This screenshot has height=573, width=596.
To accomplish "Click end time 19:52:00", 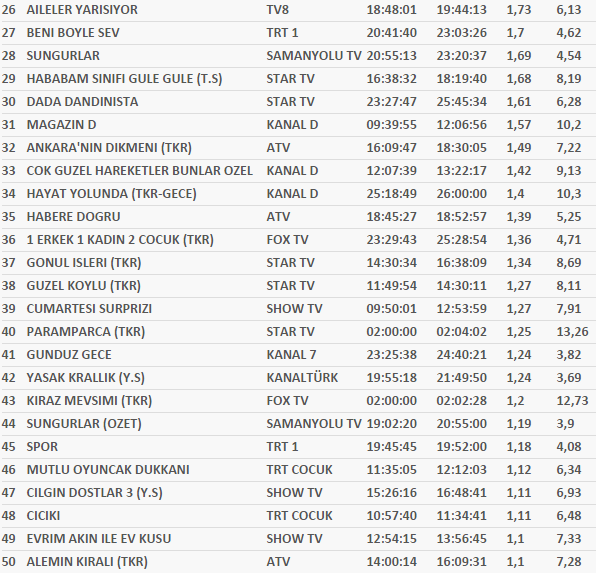I will [x=461, y=447].
